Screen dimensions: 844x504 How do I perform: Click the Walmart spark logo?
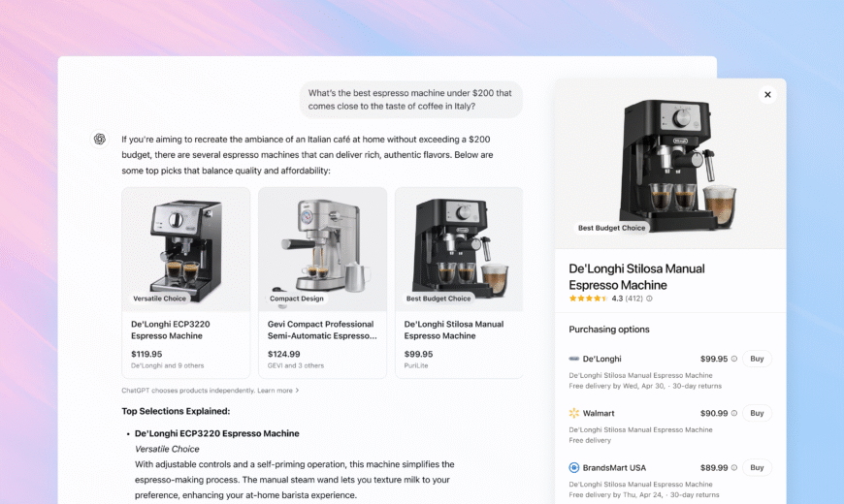(573, 413)
